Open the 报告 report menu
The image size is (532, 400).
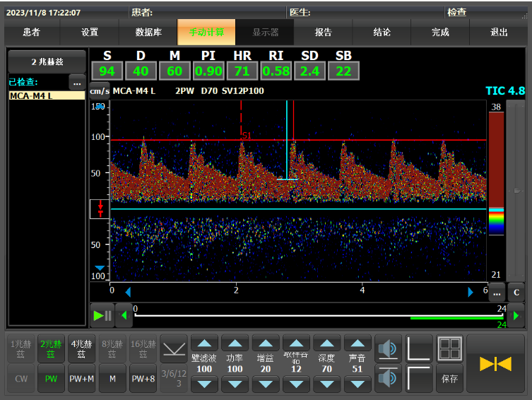[324, 33]
